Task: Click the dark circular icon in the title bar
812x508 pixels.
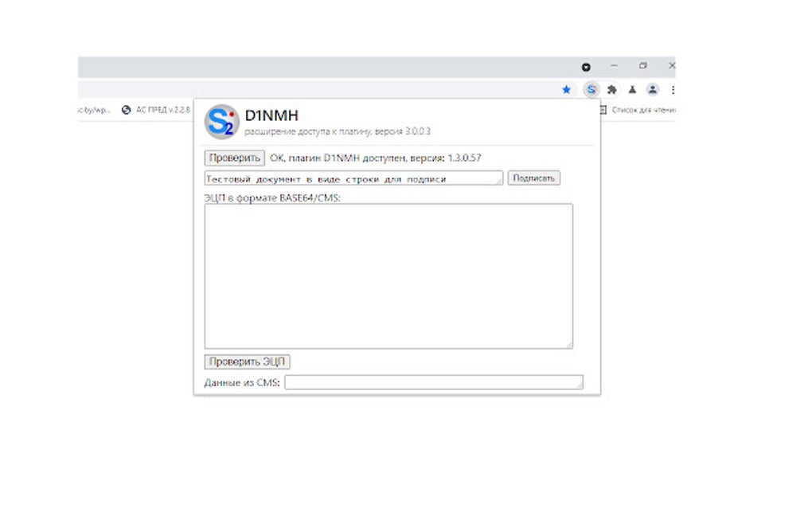Action: (587, 67)
